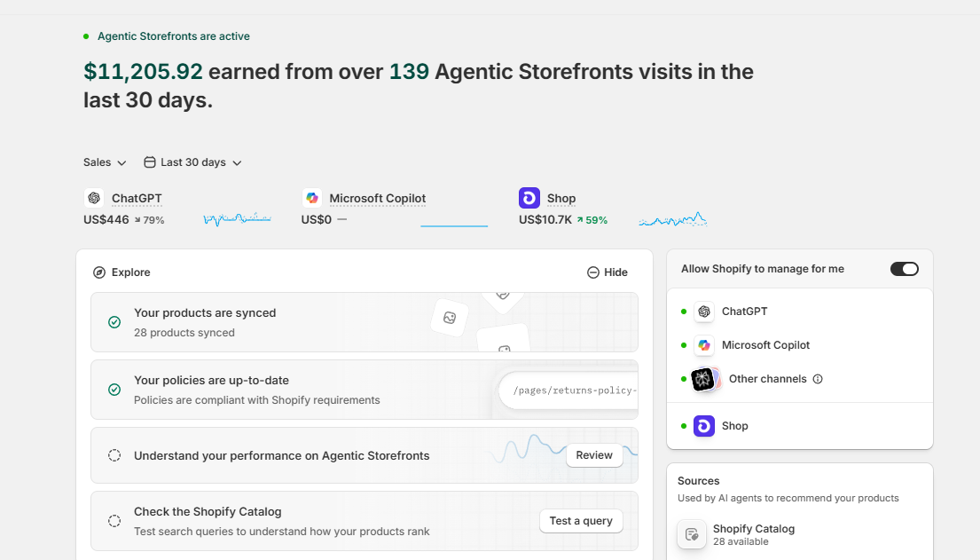Click the Shop logo icon in sales metrics
This screenshot has height=560, width=980.
(529, 198)
